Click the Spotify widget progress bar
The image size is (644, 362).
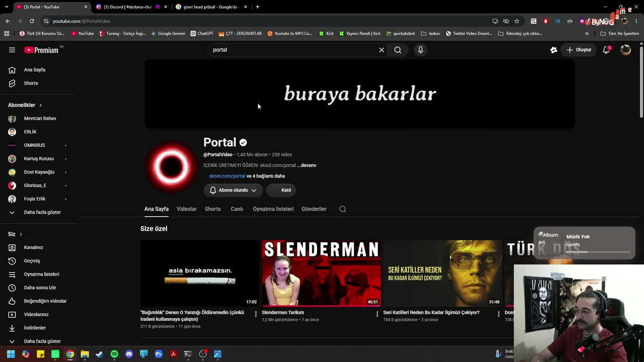coord(598,251)
